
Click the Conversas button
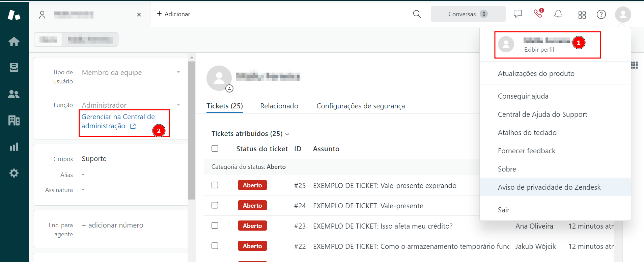click(468, 14)
